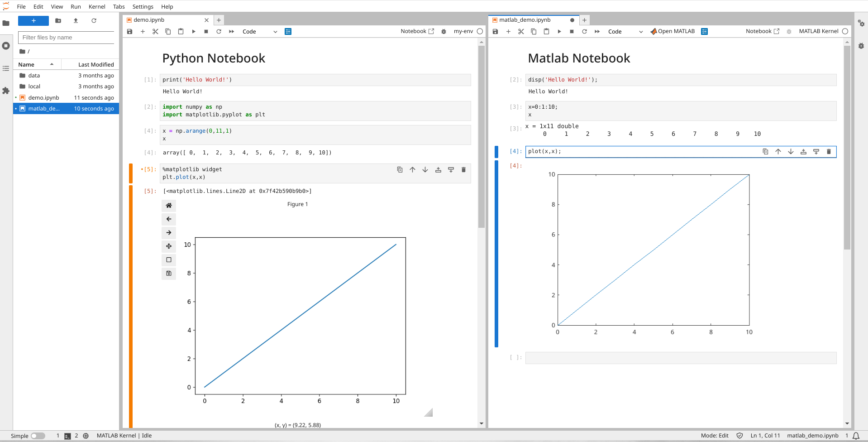Restart the MATLAB kernel via toolbar
This screenshot has width=868, height=442.
pos(584,32)
